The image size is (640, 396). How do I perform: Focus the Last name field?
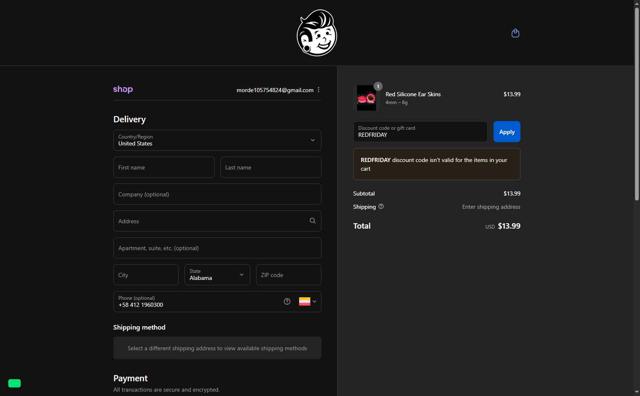click(x=271, y=167)
